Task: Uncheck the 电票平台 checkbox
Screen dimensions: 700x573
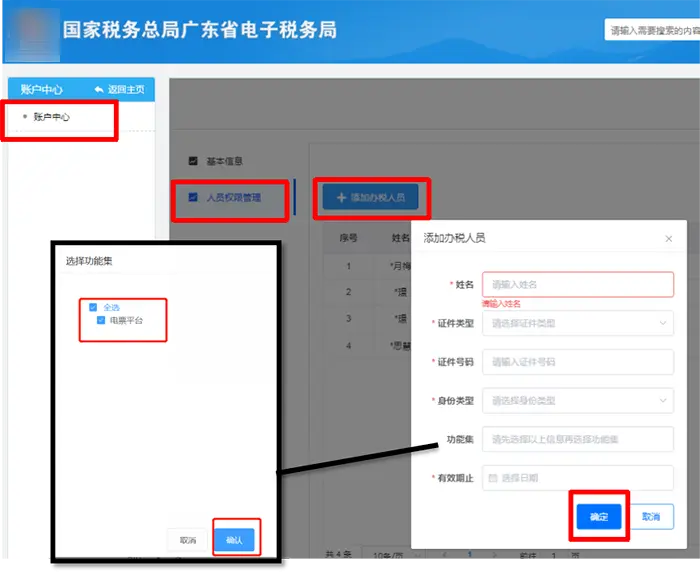Action: (101, 321)
